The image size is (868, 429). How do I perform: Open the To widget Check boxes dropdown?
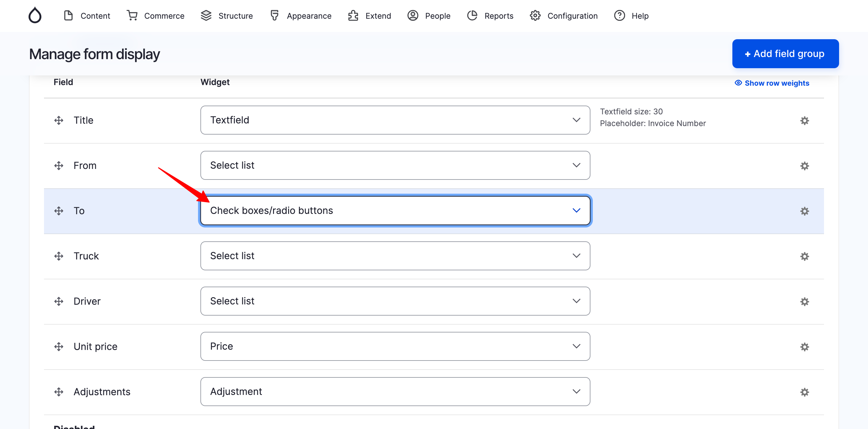click(x=395, y=211)
